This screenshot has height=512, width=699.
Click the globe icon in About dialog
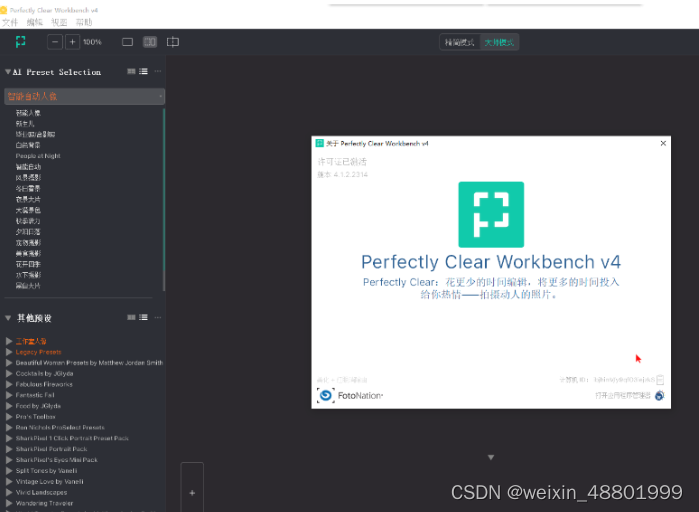coord(660,395)
